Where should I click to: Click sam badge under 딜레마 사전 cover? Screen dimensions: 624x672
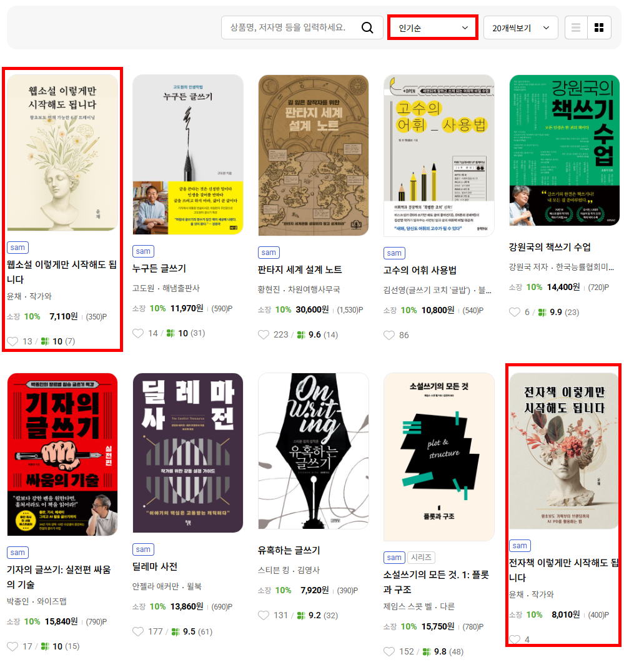pyautogui.click(x=143, y=549)
